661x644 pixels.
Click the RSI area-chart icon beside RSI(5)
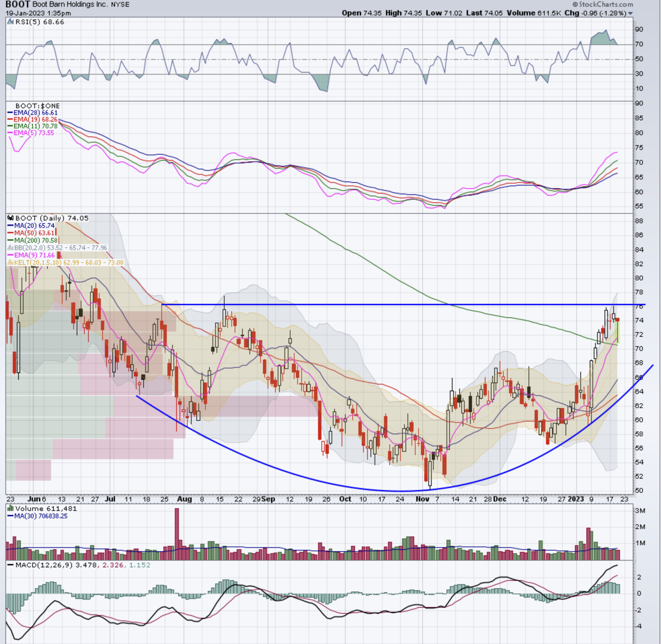(x=10, y=22)
